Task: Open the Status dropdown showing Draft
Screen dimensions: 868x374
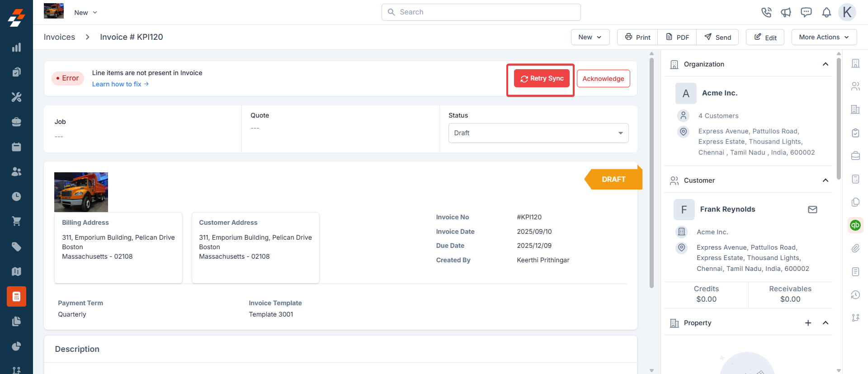Action: (x=538, y=133)
